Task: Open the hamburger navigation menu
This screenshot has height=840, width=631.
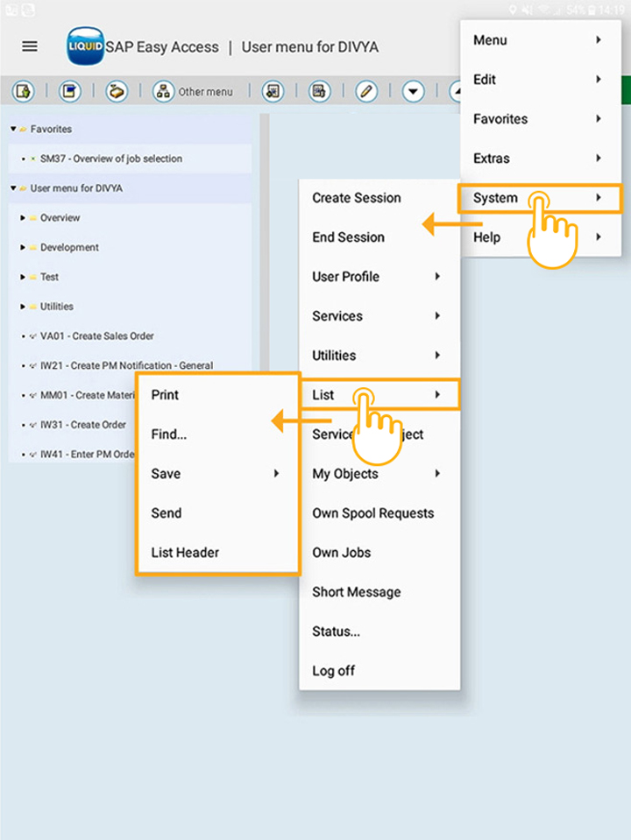Action: pyautogui.click(x=30, y=46)
